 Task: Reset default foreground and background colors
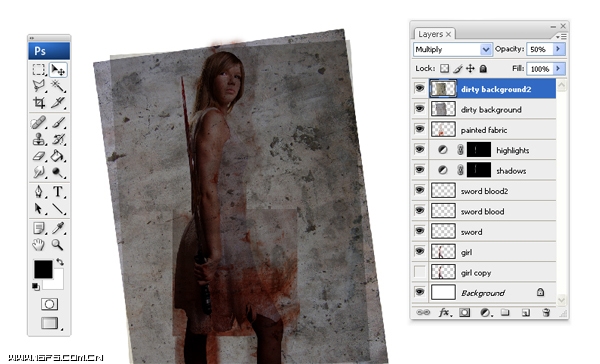click(36, 287)
